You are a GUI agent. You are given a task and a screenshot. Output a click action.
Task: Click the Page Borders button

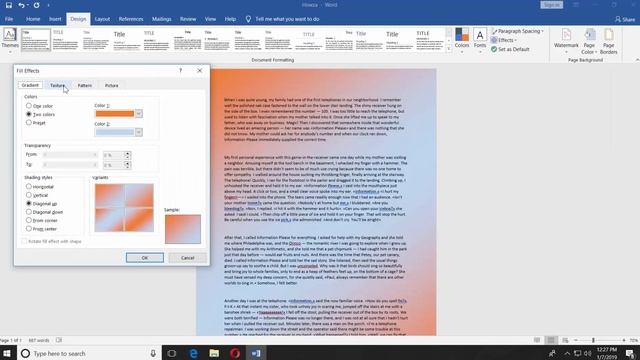coord(609,41)
